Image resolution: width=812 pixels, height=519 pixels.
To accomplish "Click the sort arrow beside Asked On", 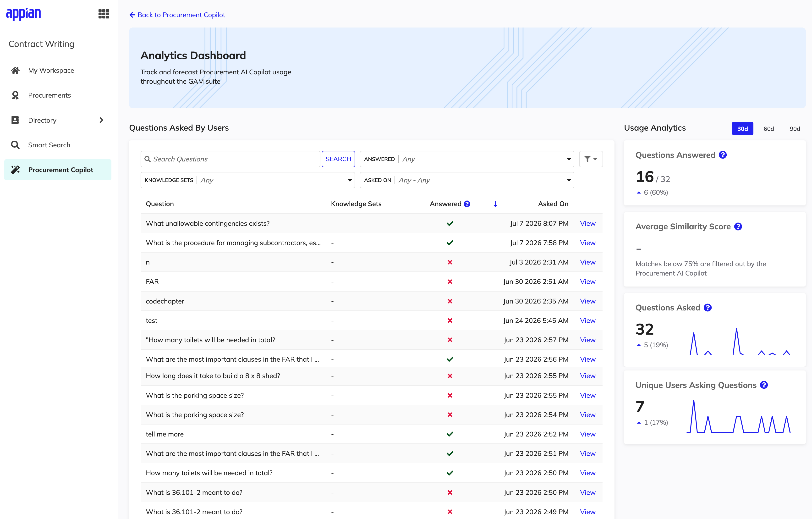I will pos(495,204).
